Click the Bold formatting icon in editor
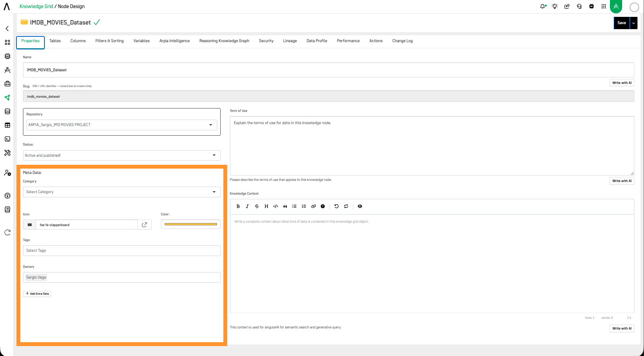The height and width of the screenshot is (356, 644). click(238, 206)
